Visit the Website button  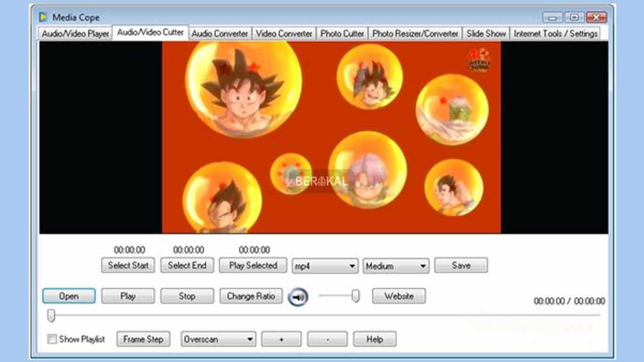tap(399, 296)
